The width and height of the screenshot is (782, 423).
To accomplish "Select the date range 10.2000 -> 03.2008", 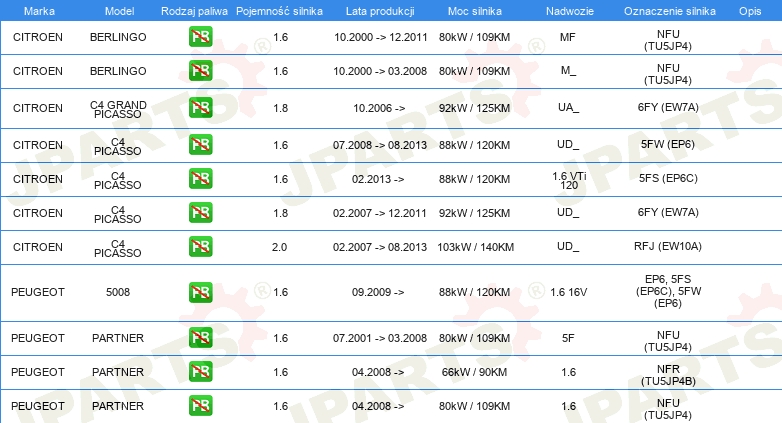I will point(380,71).
